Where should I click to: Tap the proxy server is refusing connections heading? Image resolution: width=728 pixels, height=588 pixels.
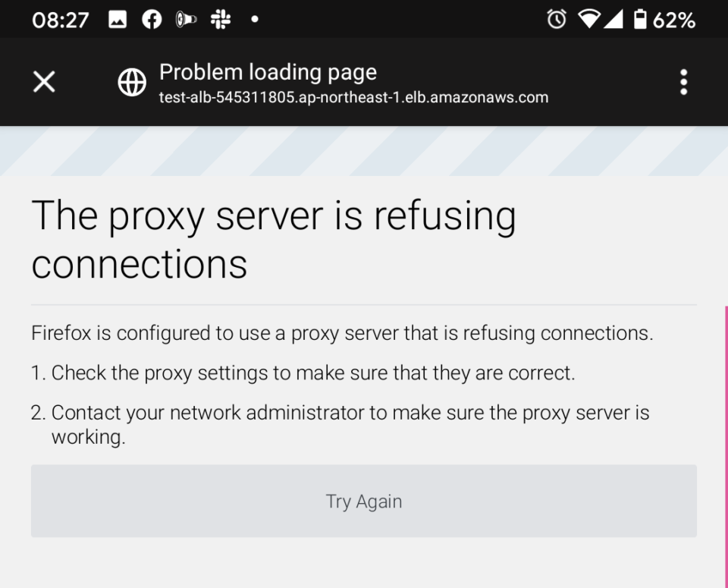pos(274,239)
